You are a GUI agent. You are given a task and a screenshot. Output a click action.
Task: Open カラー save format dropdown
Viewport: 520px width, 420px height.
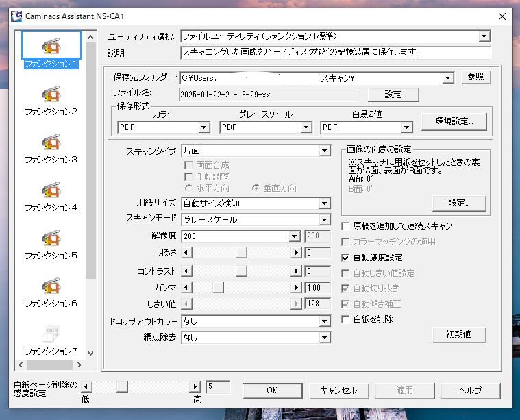(203, 127)
